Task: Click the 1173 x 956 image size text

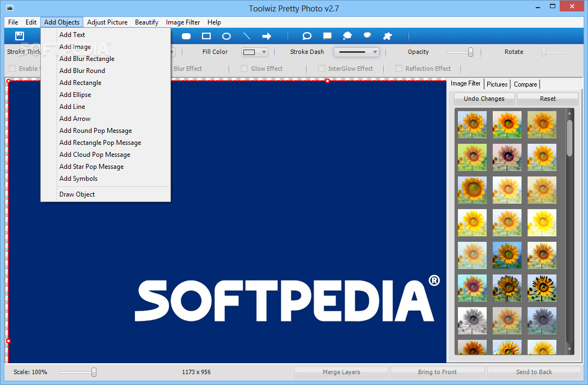Action: tap(196, 372)
